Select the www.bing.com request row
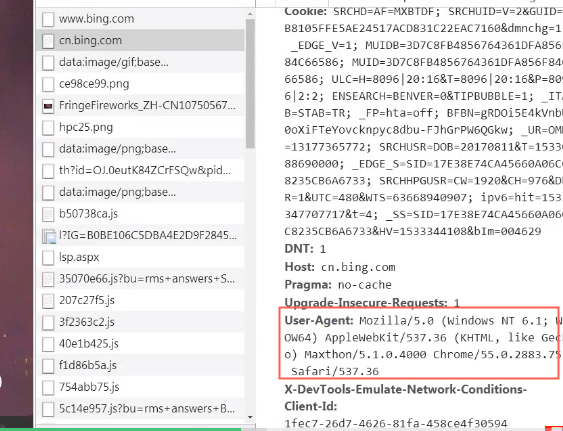 tap(140, 19)
